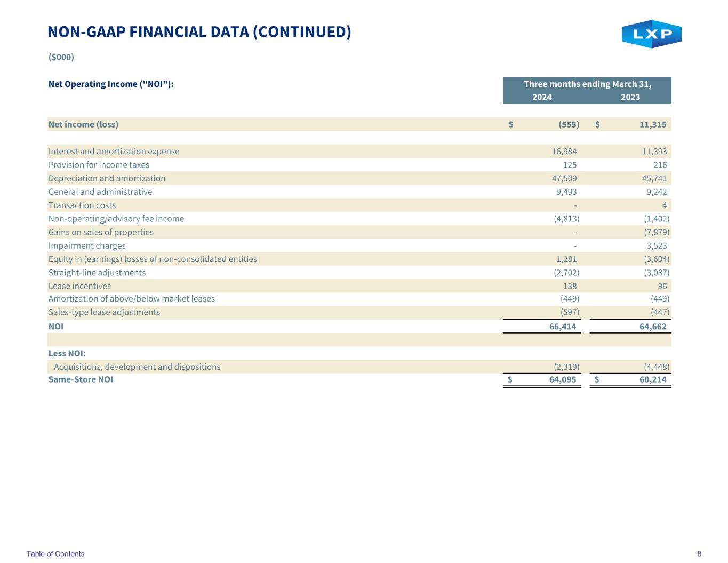This screenshot has width=728, height=563.
Task: Click the Net income (loss) row label
Action: [83, 124]
